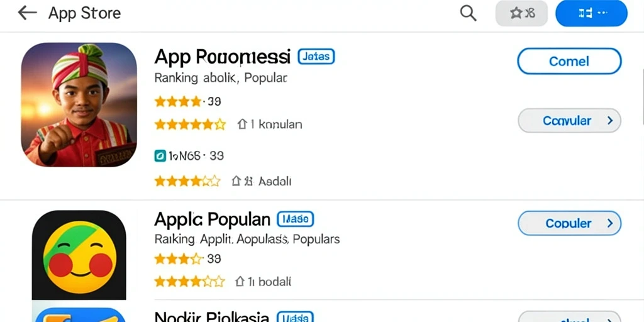The image size is (644, 322).
Task: Open search with the magnifier icon
Action: coord(468,13)
